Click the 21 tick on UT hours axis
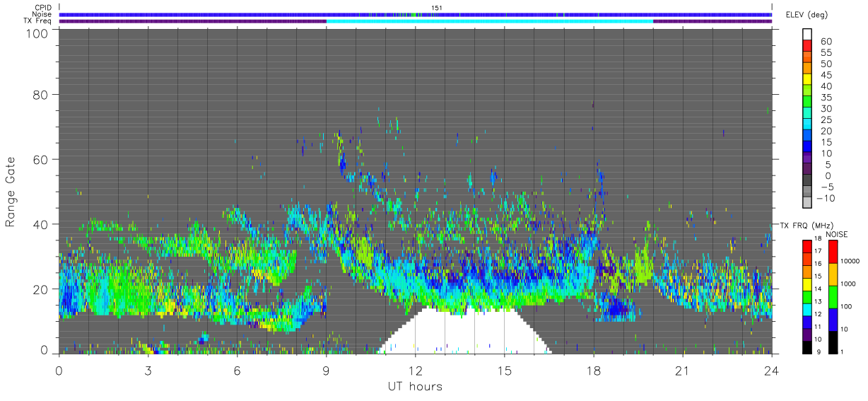Image resolution: width=868 pixels, height=401 pixels. point(683,371)
